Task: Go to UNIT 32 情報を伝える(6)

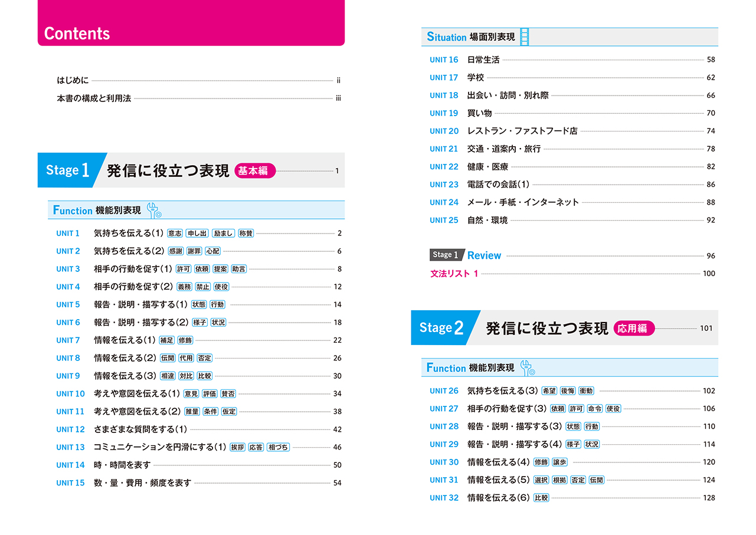Action: tap(572, 497)
